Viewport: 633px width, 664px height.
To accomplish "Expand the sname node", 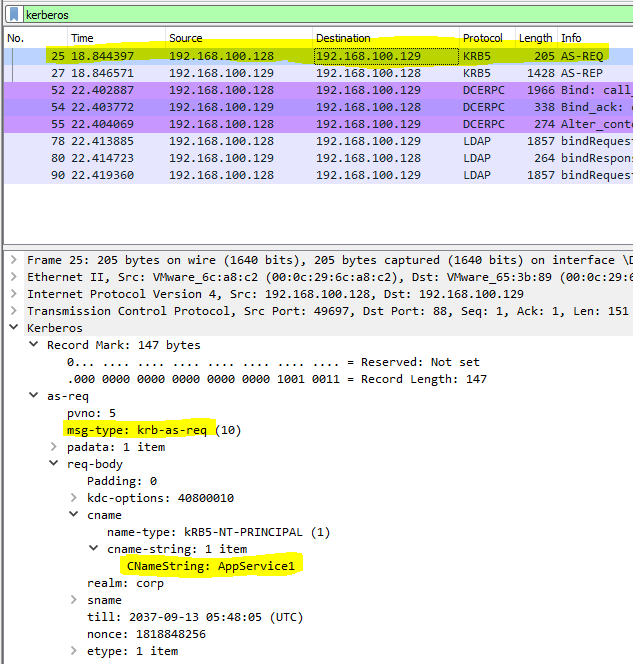I will pyautogui.click(x=75, y=600).
